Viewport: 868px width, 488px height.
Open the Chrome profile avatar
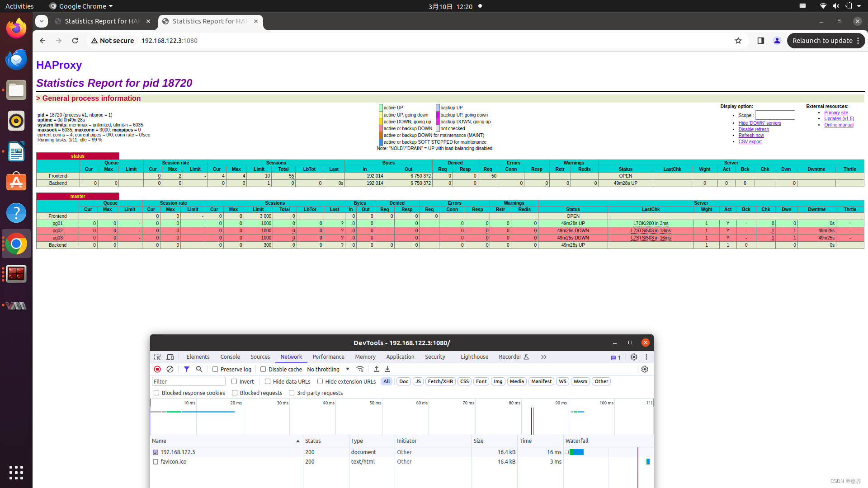click(x=777, y=41)
